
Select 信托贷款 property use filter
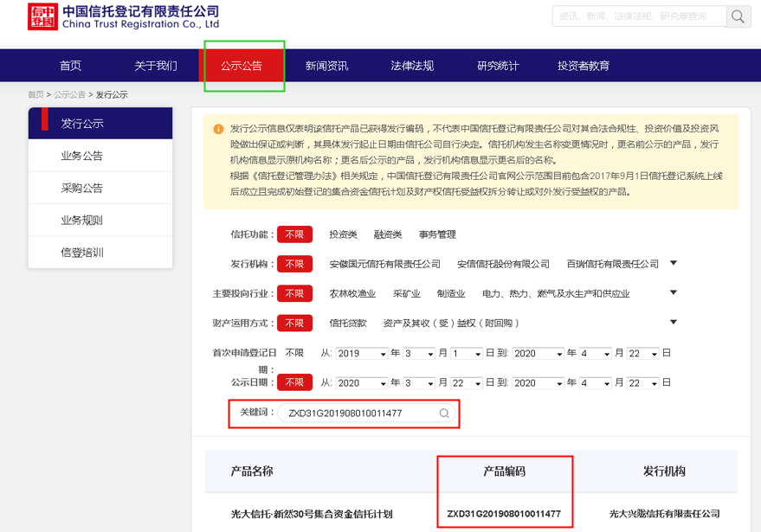coord(348,323)
